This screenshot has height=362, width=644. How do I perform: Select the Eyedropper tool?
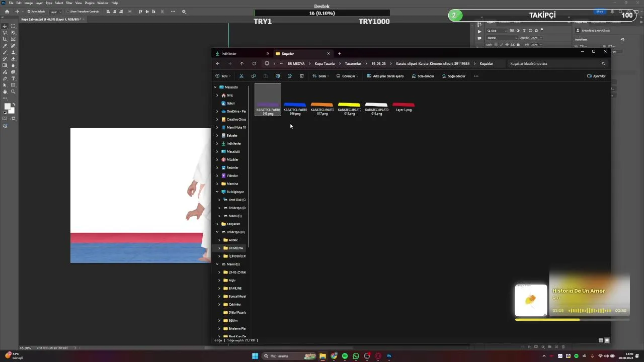coord(5,46)
